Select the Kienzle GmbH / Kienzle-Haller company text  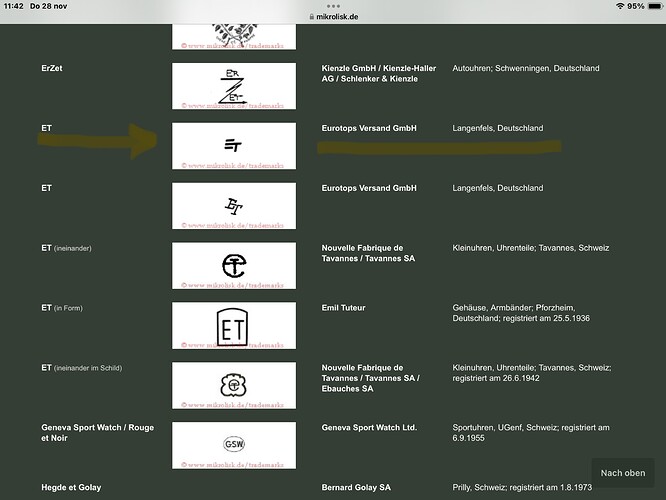click(x=379, y=73)
